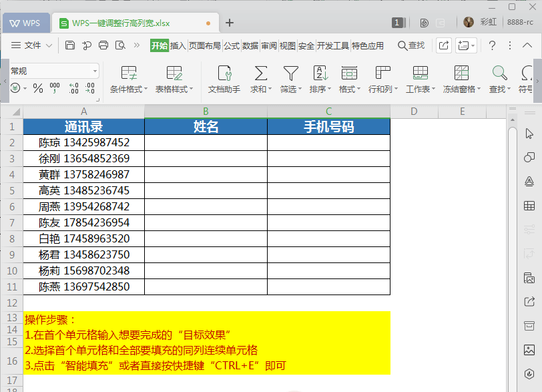Click the help question mark icon
Viewport: 542px width, 392px height.
point(492,45)
